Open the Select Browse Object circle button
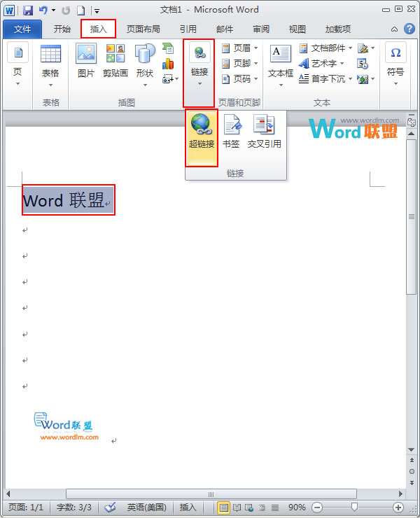The height and width of the screenshot is (518, 420). (x=412, y=471)
